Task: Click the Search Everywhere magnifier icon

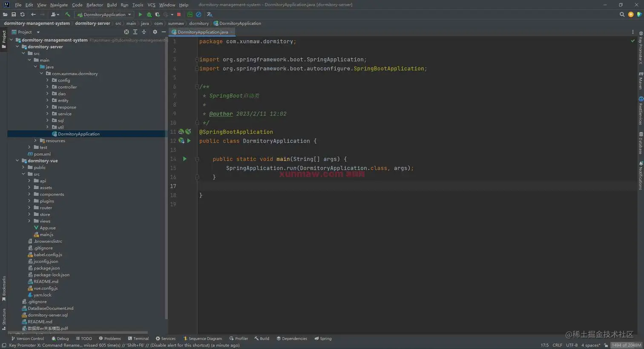Action: coord(622,14)
